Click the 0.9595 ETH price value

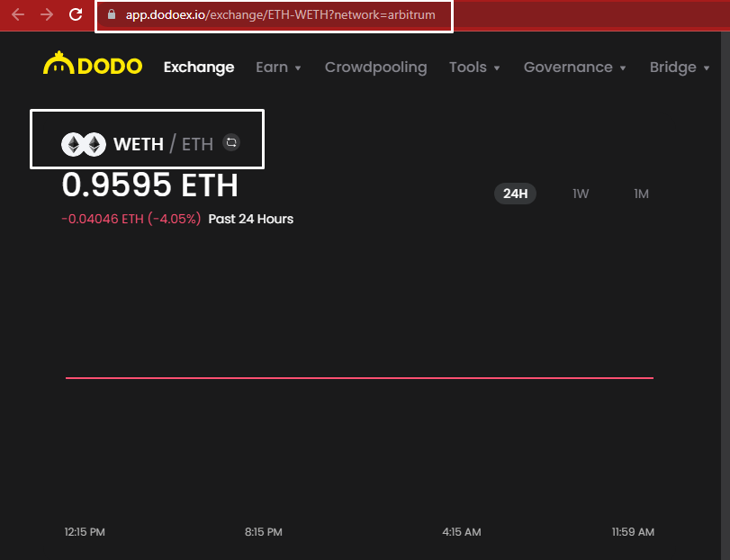pyautogui.click(x=150, y=185)
